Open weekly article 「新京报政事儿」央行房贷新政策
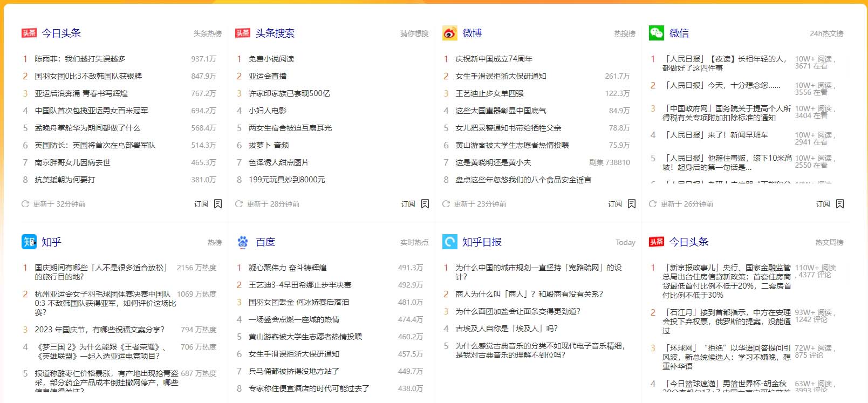868x403 pixels. (727, 281)
